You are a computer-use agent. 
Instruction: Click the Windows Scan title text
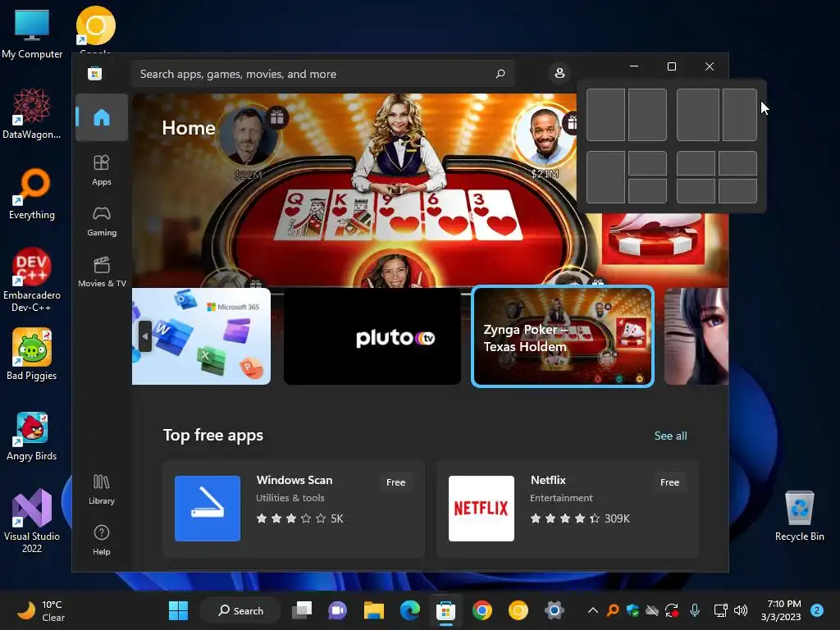[294, 480]
